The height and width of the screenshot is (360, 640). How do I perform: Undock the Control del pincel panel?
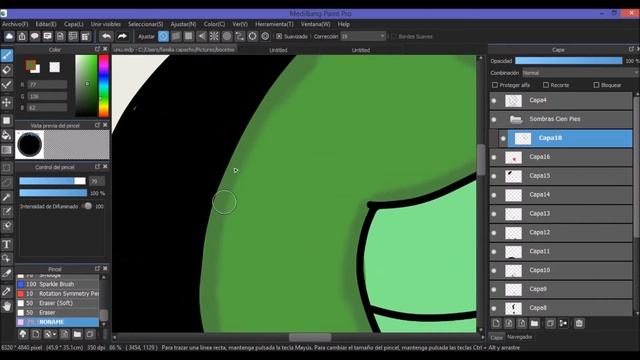97,167
